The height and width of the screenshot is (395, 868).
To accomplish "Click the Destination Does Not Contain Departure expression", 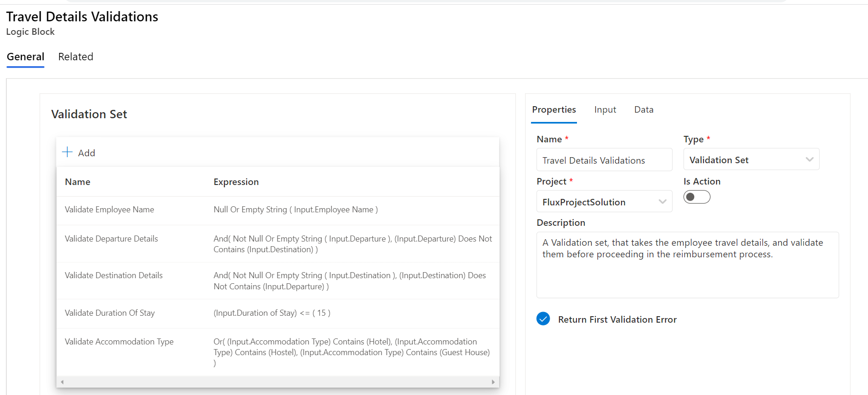I will click(x=350, y=281).
